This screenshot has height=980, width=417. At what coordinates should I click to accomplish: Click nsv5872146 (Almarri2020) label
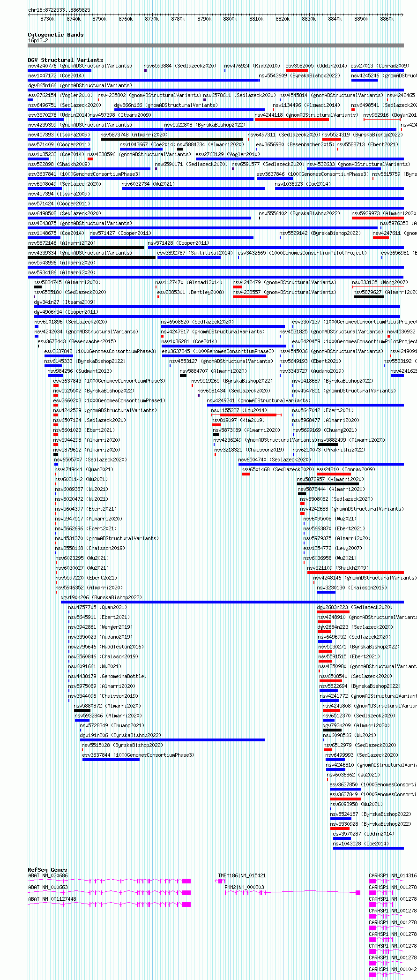(x=62, y=243)
